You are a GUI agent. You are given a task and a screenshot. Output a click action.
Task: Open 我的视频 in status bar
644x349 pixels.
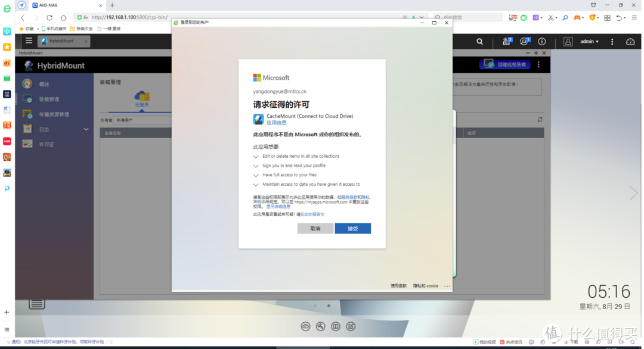click(x=484, y=342)
